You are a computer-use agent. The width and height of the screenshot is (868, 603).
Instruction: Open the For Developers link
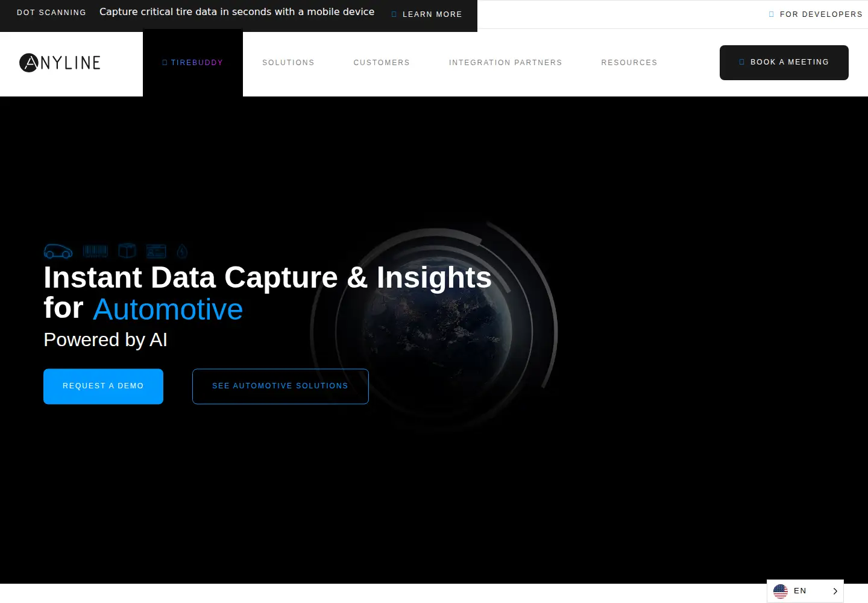(816, 14)
